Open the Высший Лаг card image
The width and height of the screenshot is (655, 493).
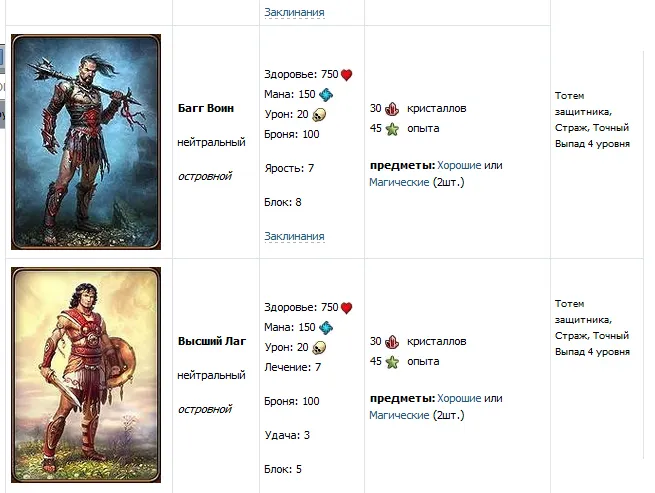point(86,375)
